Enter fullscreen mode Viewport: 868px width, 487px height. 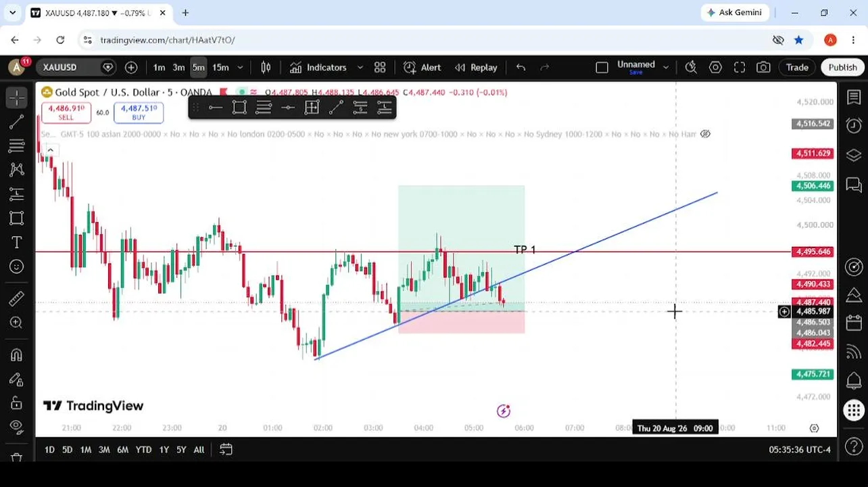coord(740,67)
